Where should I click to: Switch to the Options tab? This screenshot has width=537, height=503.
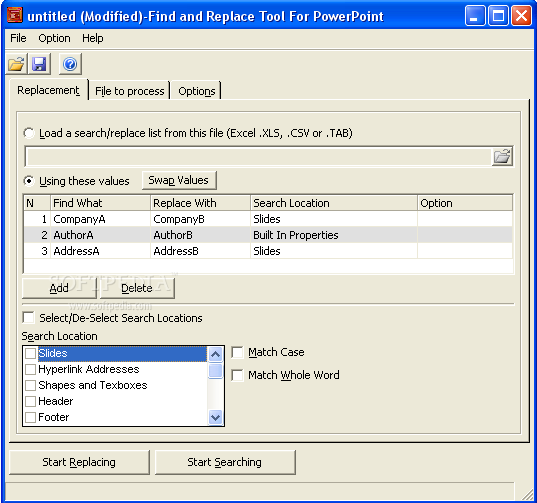click(197, 91)
